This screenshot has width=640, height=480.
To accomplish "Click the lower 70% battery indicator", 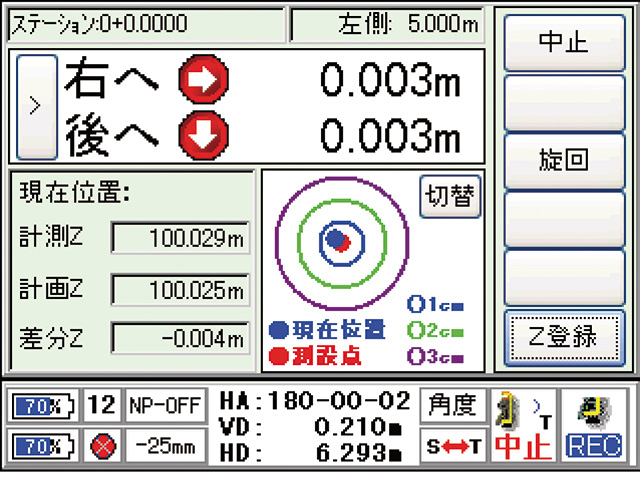I will click(42, 446).
